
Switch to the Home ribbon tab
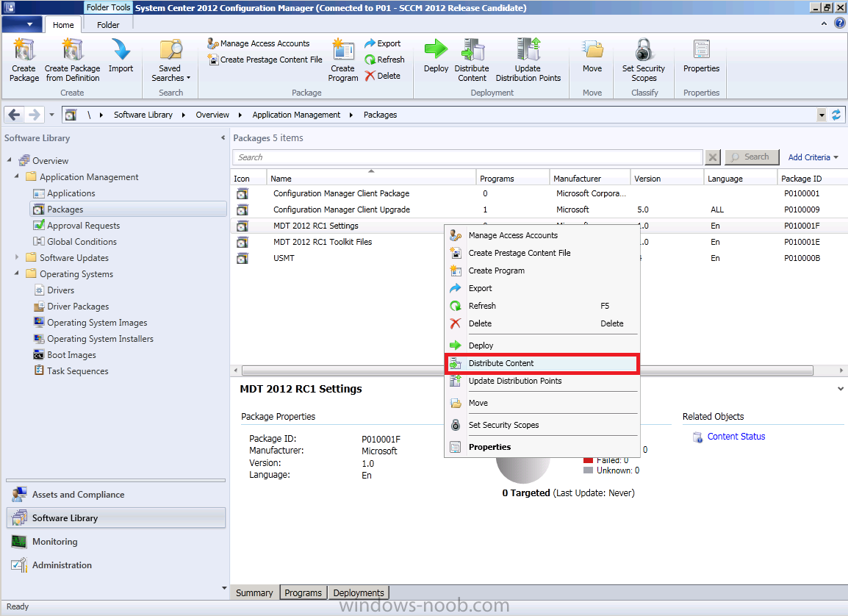click(63, 25)
